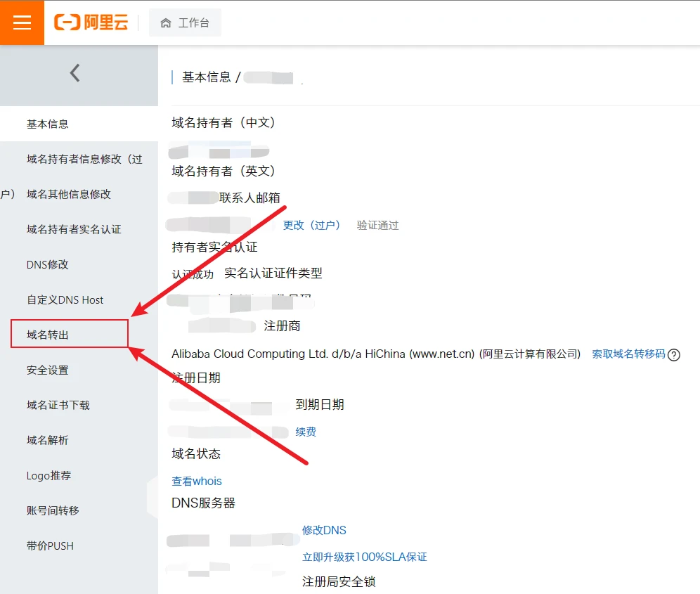Select 基本信息 in the sidebar

point(48,124)
